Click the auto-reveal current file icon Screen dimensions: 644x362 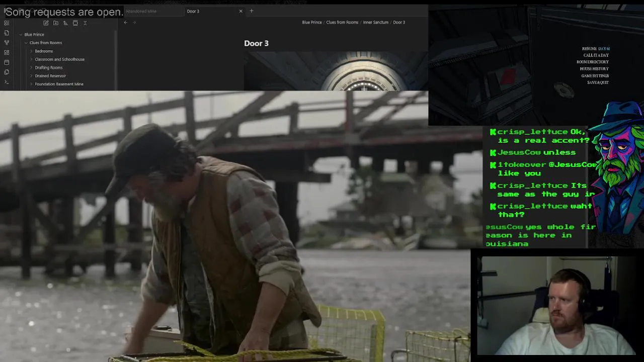pyautogui.click(x=75, y=23)
